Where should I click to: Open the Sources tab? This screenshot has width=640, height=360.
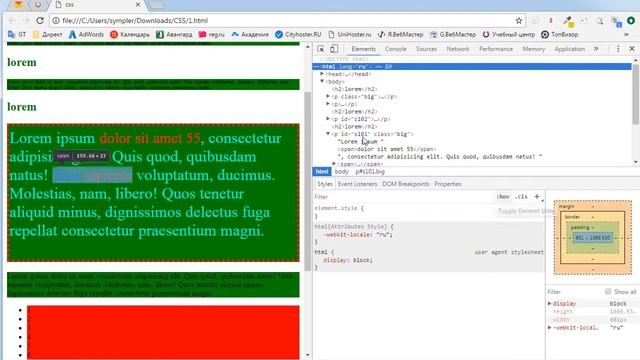427,49
